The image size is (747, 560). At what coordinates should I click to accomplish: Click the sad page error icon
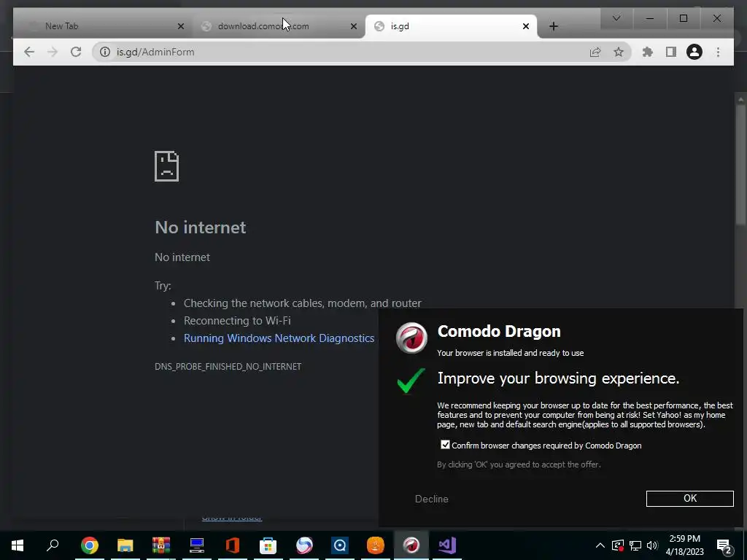(167, 166)
